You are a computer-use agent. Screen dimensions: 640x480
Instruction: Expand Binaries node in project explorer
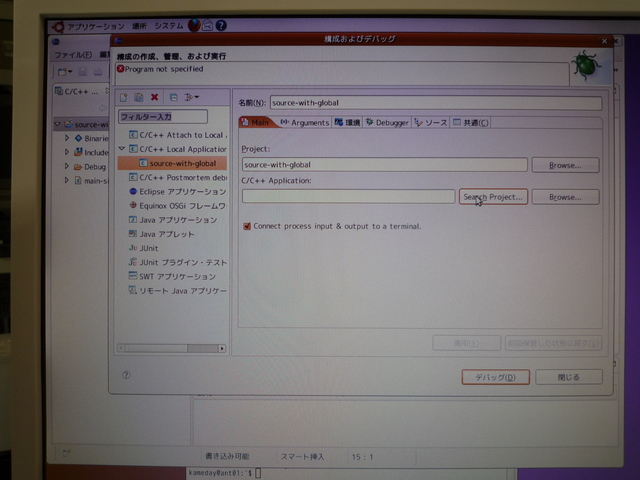coord(67,138)
